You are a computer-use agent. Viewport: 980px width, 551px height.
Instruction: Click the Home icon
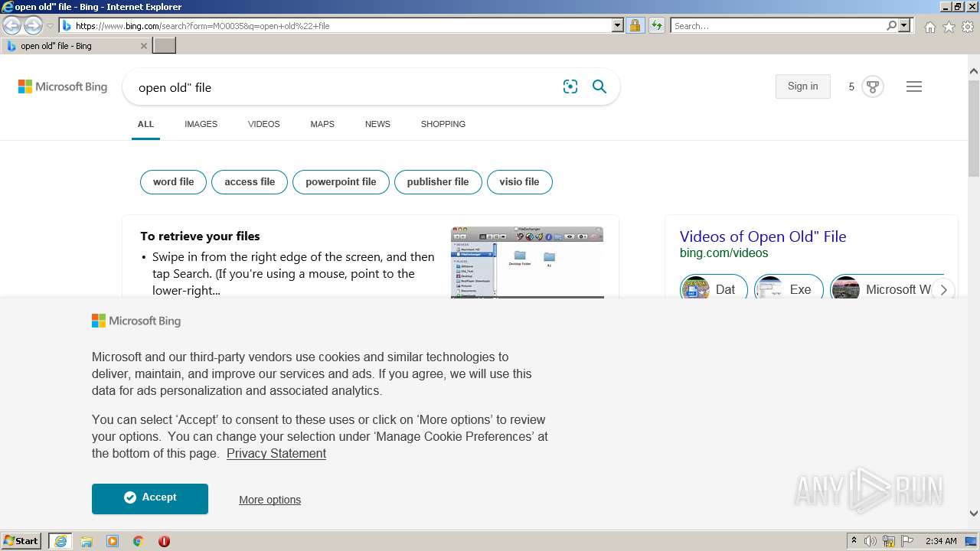(929, 27)
